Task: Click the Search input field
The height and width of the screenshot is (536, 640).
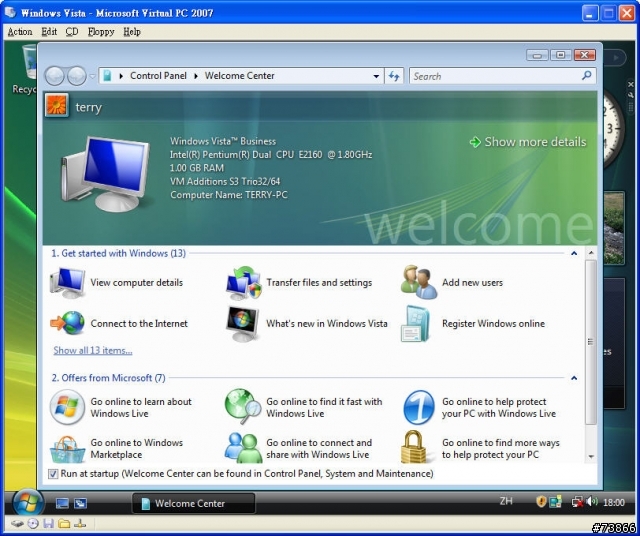Action: point(496,76)
